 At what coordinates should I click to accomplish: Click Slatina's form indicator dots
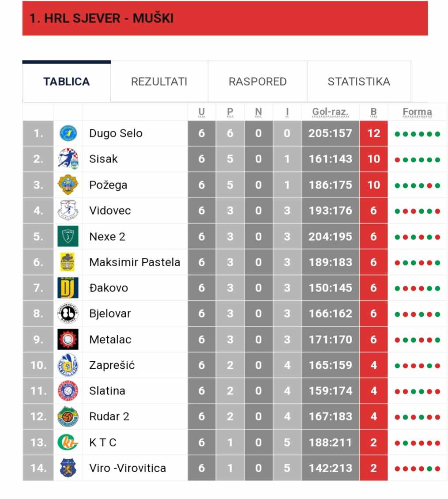(417, 391)
